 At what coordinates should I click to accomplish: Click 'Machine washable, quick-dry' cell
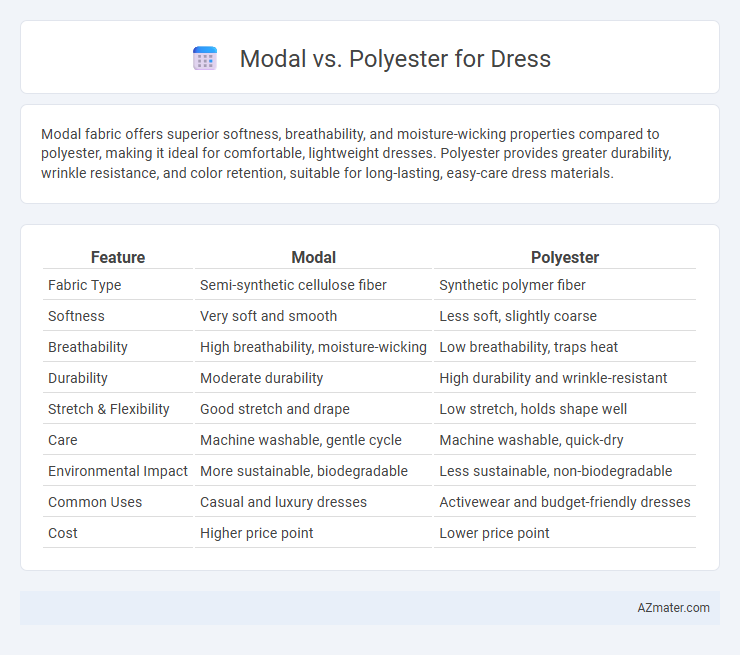click(x=531, y=440)
